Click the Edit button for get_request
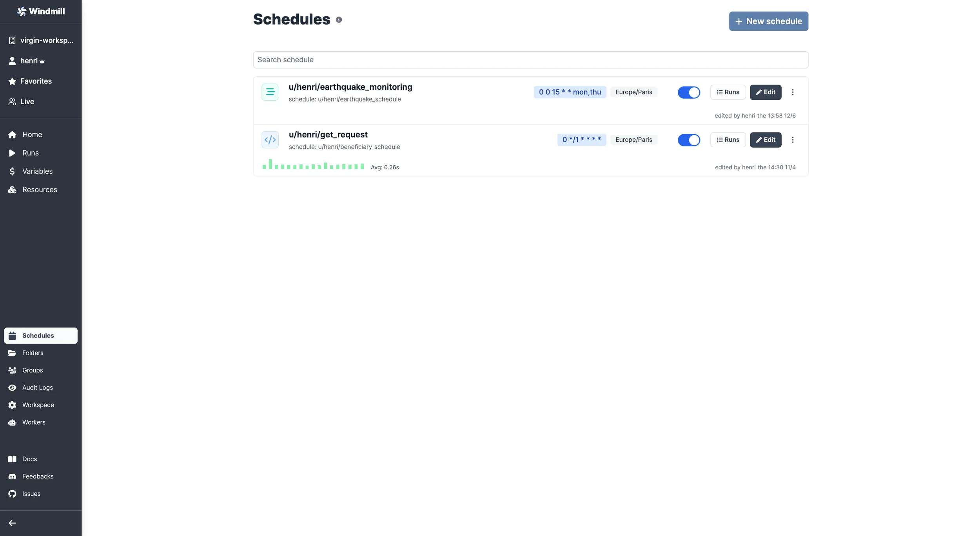This screenshot has height=536, width=980. click(x=765, y=140)
